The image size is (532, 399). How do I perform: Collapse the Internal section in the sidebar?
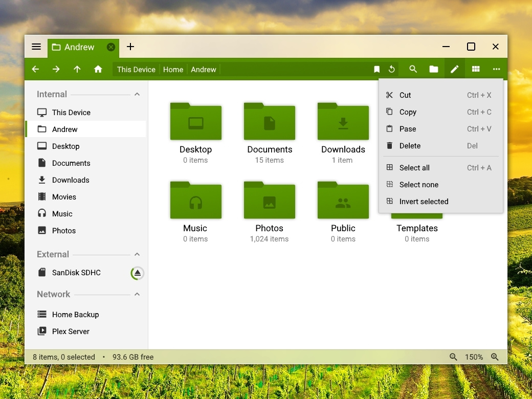click(x=137, y=94)
